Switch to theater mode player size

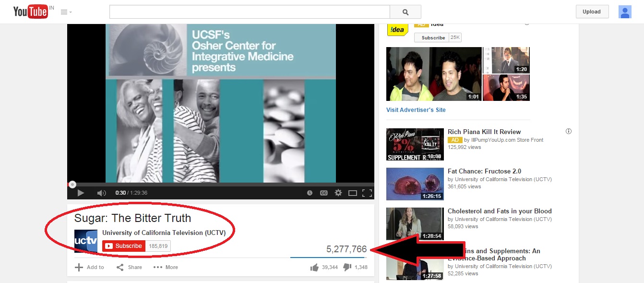coord(353,193)
